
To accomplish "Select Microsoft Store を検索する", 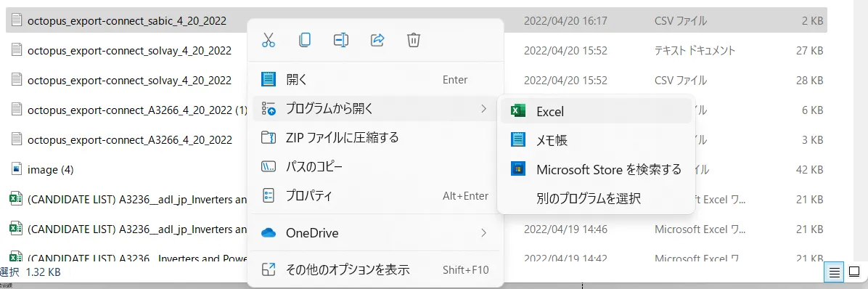I will click(x=596, y=169).
